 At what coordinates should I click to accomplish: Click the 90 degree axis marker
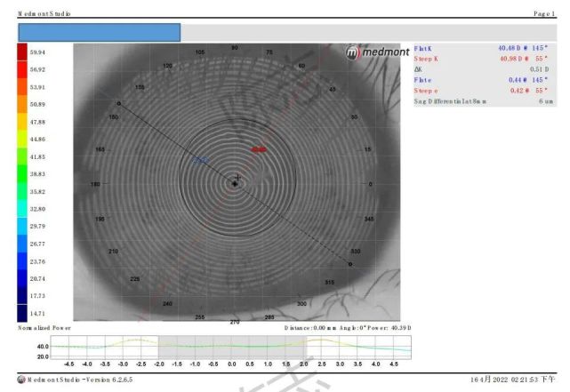pyautogui.click(x=235, y=48)
